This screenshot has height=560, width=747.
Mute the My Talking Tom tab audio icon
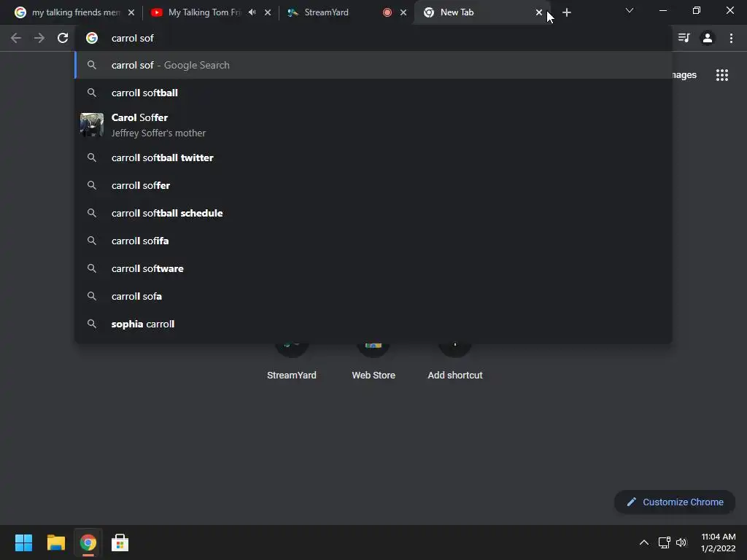click(x=252, y=12)
